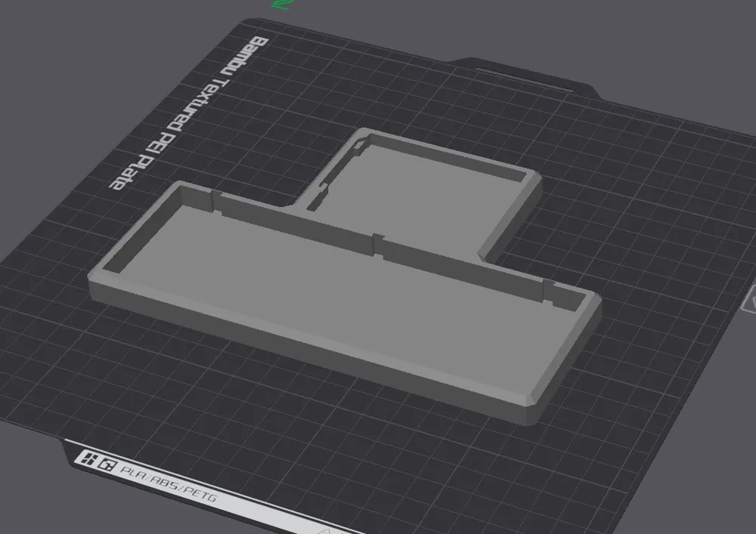Click the four-block icon on plate label strip

pos(90,458)
